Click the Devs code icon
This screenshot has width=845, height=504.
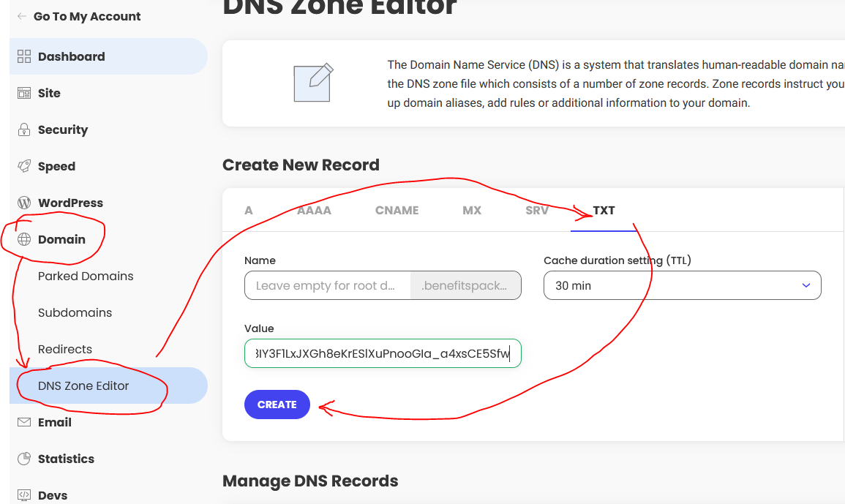pos(24,495)
